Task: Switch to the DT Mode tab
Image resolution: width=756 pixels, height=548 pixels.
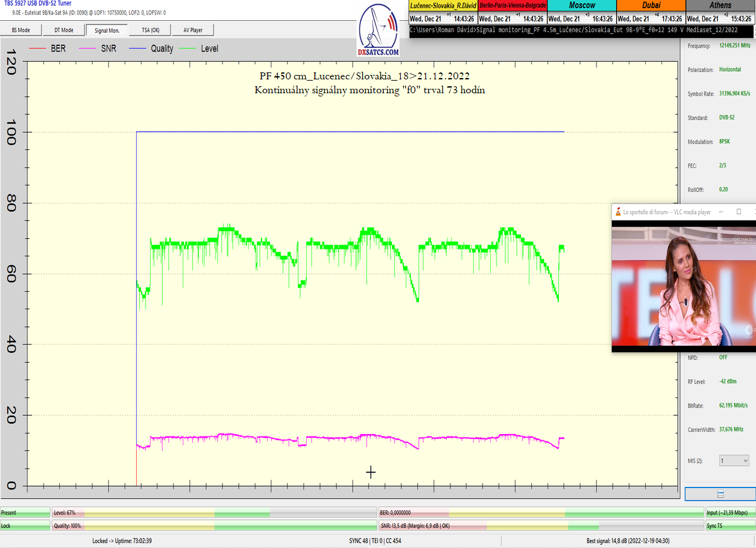Action: [64, 30]
